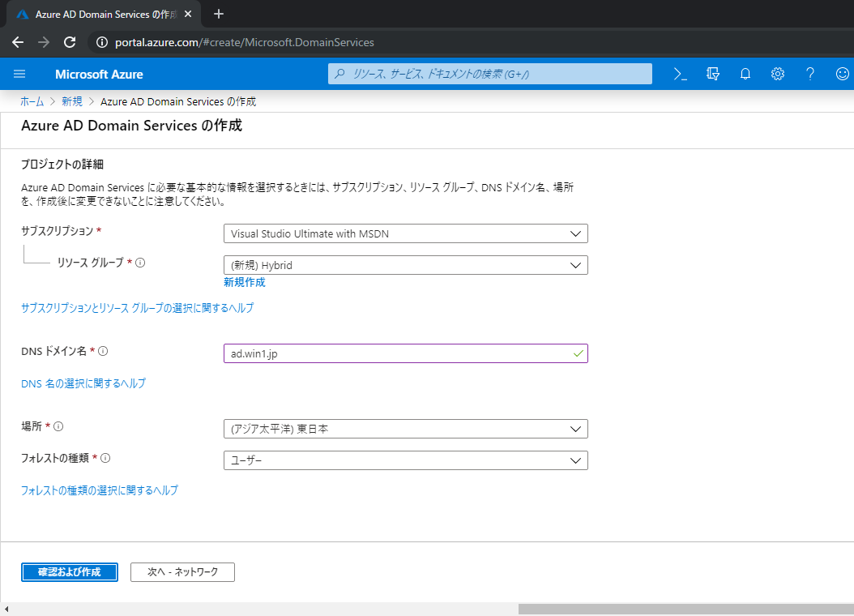Navigate to 新規 in the breadcrumb
The height and width of the screenshot is (616, 854).
tap(72, 102)
